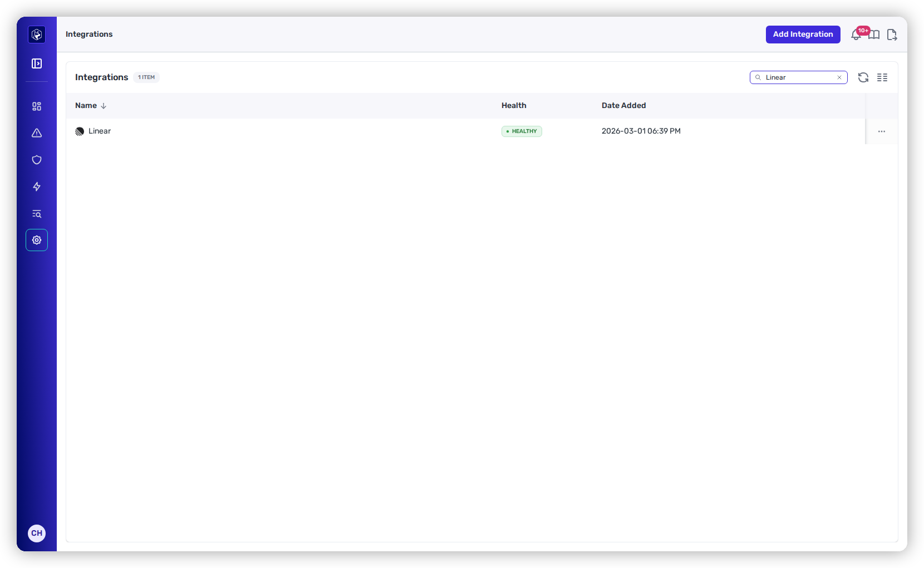
Task: Click the Date Added column header
Action: (624, 105)
